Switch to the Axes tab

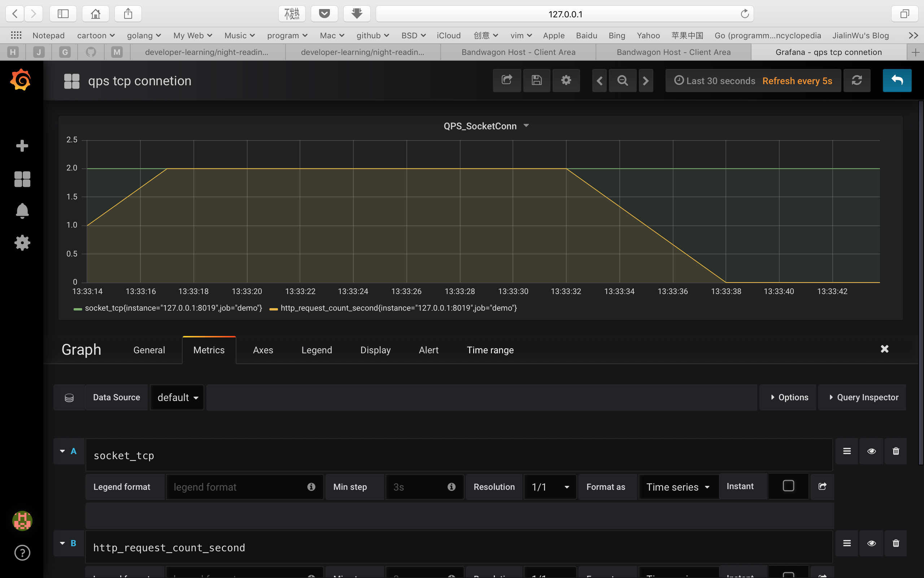click(x=263, y=350)
